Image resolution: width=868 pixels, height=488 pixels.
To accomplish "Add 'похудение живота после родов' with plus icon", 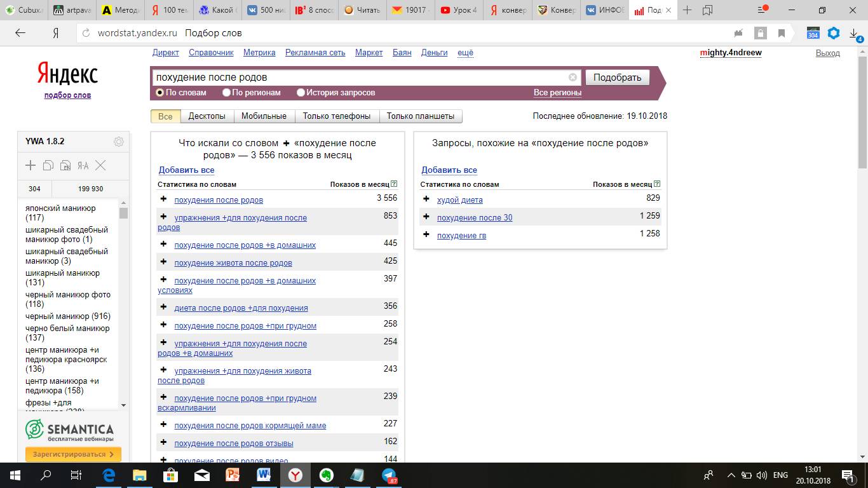I will point(163,262).
